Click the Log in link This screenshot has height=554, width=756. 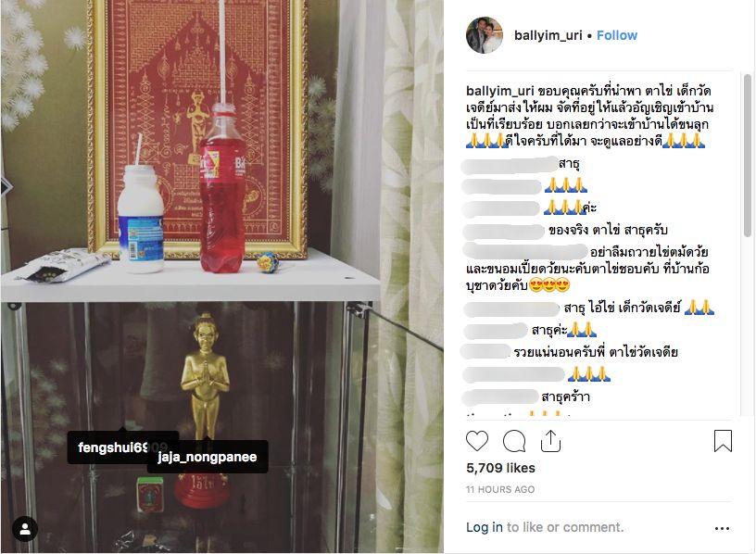(x=484, y=527)
